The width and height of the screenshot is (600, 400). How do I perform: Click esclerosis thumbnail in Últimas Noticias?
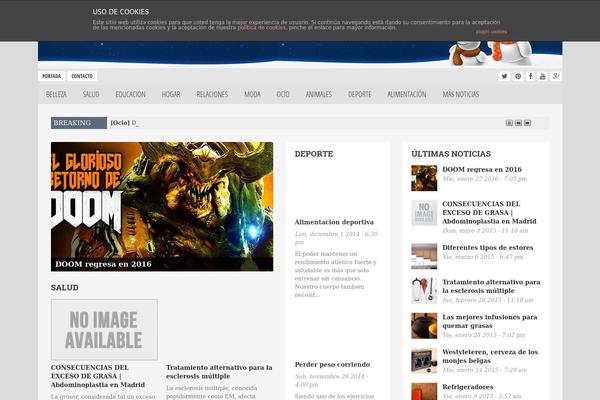(424, 291)
